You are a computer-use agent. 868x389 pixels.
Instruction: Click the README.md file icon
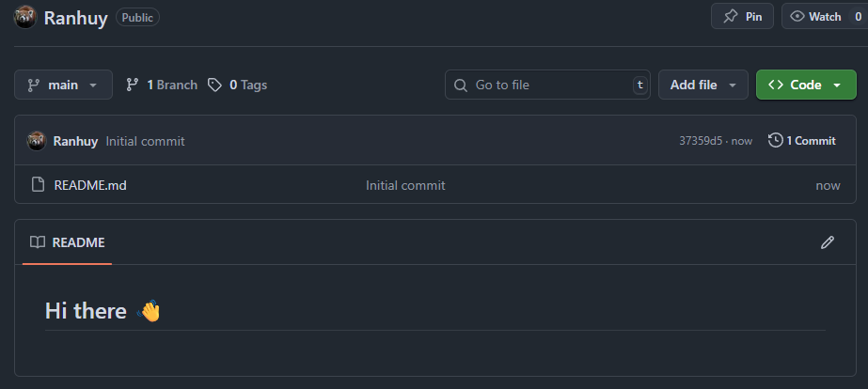coord(38,184)
